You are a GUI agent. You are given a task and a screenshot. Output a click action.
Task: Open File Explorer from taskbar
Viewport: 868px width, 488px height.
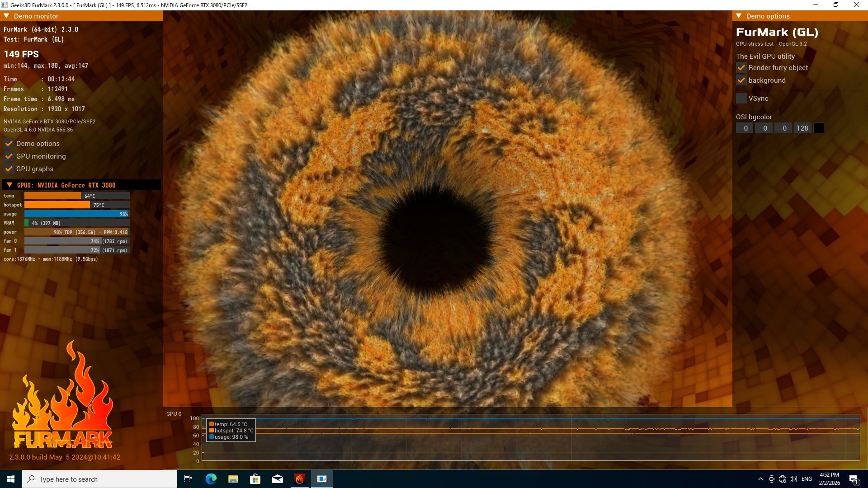tap(233, 479)
